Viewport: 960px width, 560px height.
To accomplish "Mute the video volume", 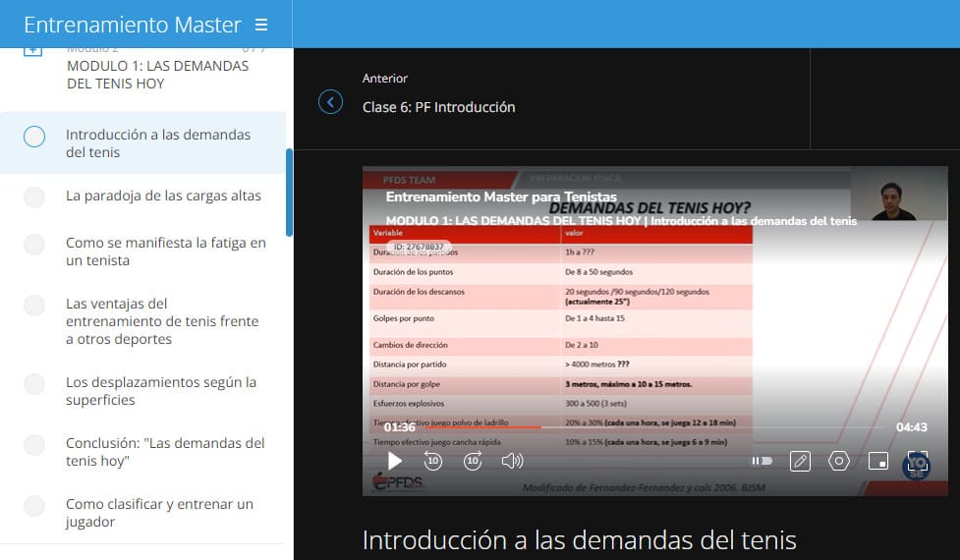I will coord(512,461).
